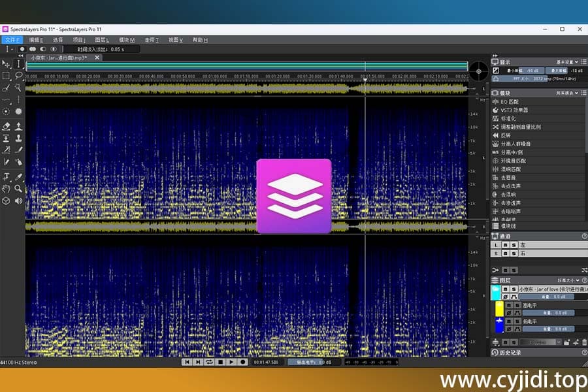This screenshot has height=392, width=588.
Task: Select the magic wand tool
Action: pos(18,88)
